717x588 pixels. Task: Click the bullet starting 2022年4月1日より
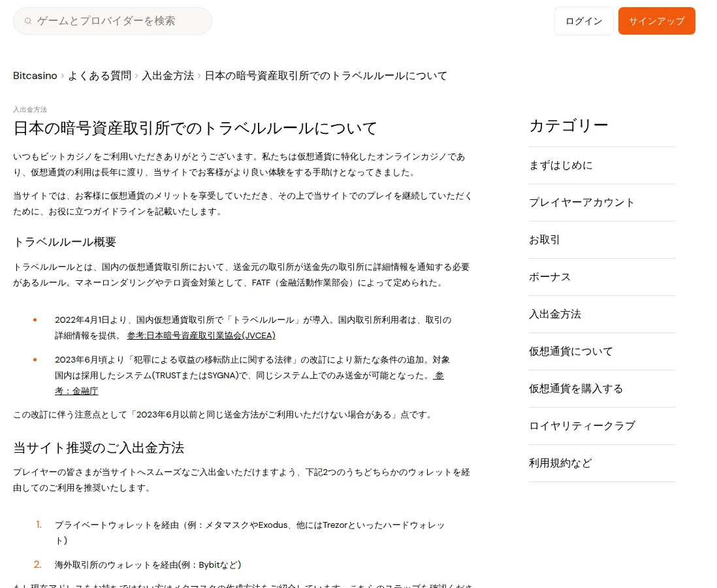point(253,327)
